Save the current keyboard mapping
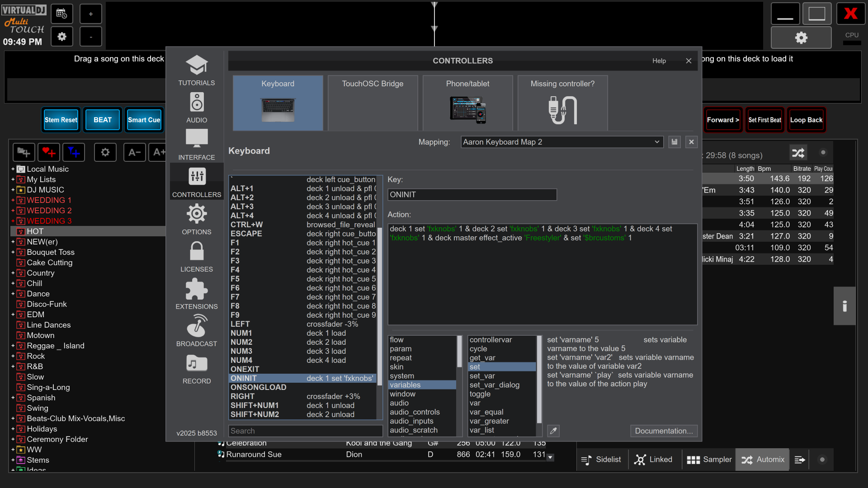Viewport: 868px width, 488px height. click(x=675, y=142)
